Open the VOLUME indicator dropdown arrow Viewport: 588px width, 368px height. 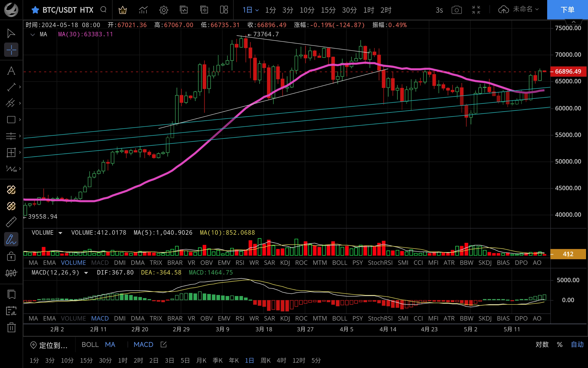point(60,233)
